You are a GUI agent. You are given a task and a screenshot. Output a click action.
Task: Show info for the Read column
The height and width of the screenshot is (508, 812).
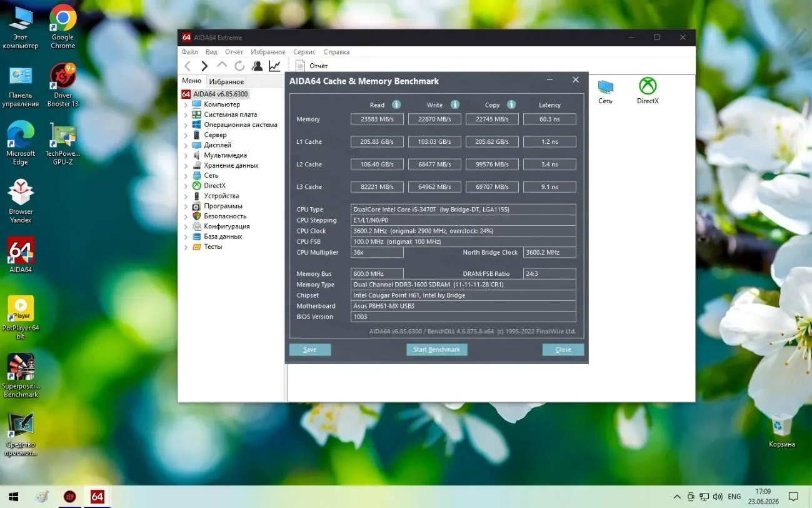396,104
